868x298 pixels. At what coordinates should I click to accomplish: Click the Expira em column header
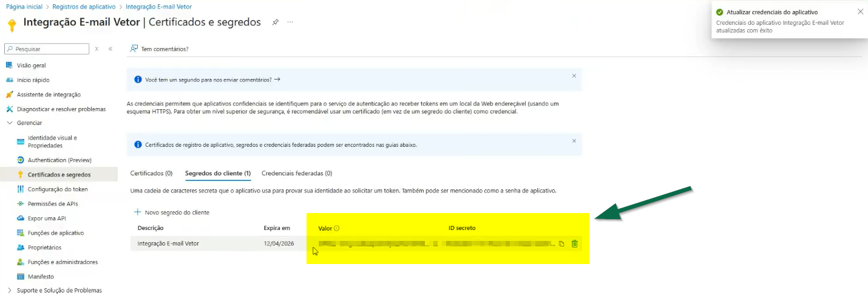[x=277, y=228]
